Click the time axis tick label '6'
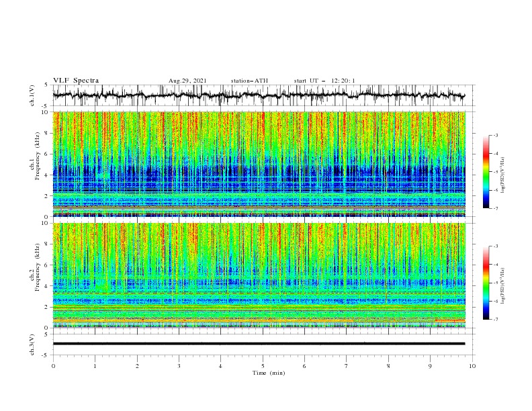Viewport: 532px width, 411px height. click(x=304, y=366)
